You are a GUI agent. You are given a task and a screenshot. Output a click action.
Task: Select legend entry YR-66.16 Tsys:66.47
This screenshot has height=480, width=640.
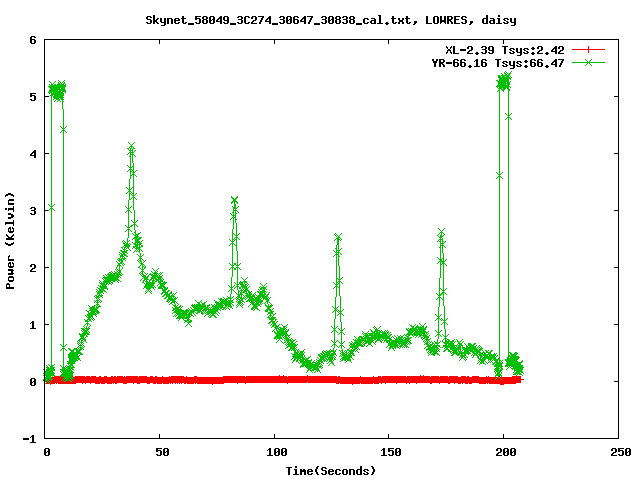[498, 63]
